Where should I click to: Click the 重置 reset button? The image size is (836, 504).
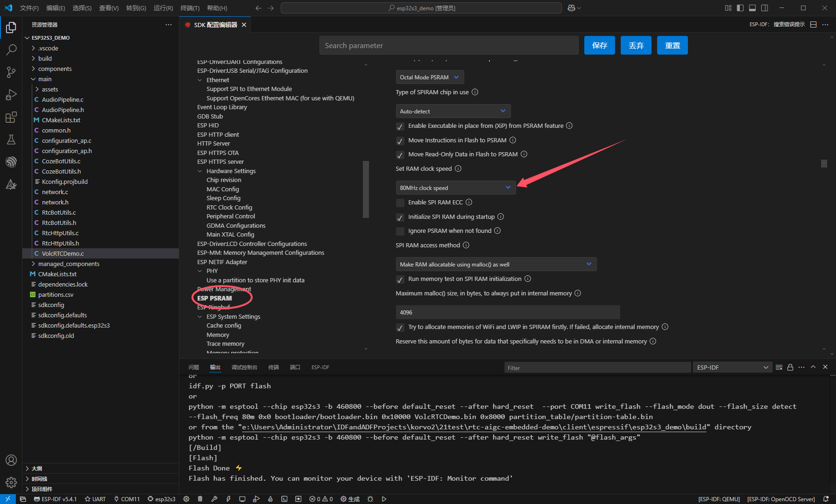(x=672, y=45)
